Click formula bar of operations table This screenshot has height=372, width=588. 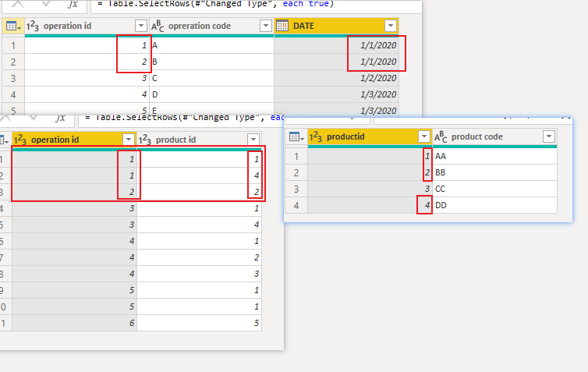pyautogui.click(x=256, y=5)
